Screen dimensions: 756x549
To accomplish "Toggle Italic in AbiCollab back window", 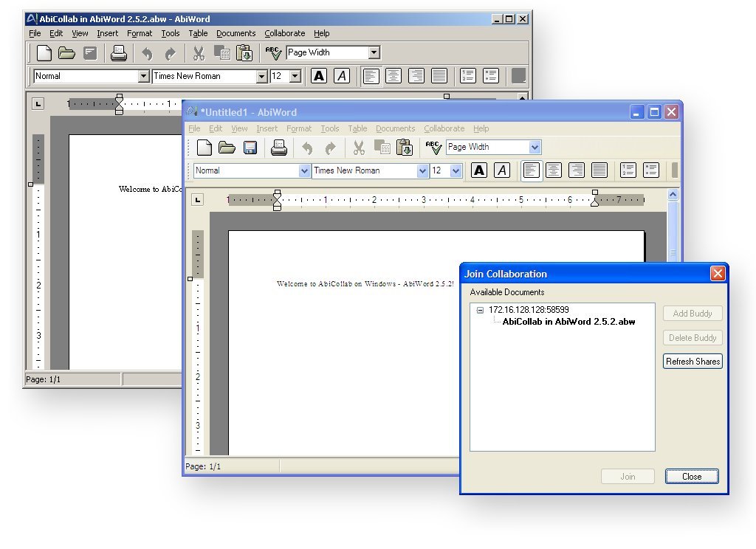I will (x=342, y=76).
